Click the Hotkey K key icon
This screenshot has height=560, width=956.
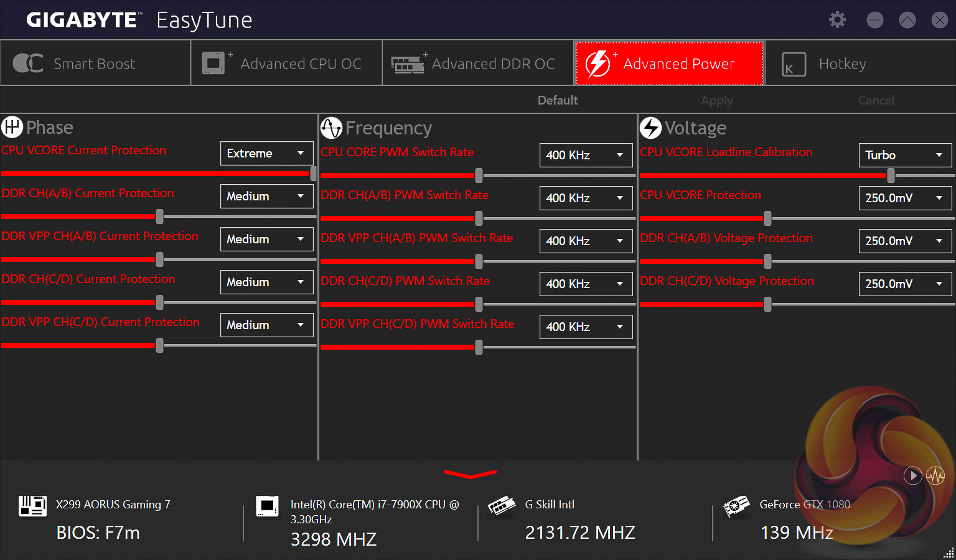coord(794,64)
